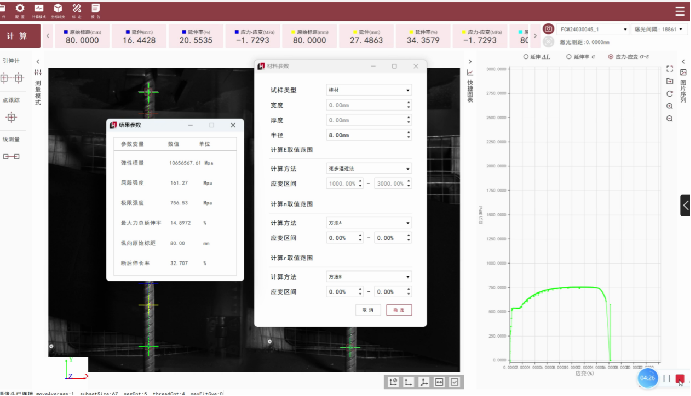
Task: Click the gray circular icon below camera
Action: click(548, 42)
